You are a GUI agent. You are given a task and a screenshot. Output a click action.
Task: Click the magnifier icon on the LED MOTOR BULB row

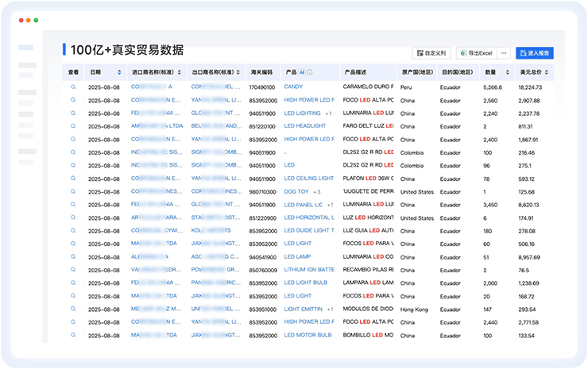[73, 336]
